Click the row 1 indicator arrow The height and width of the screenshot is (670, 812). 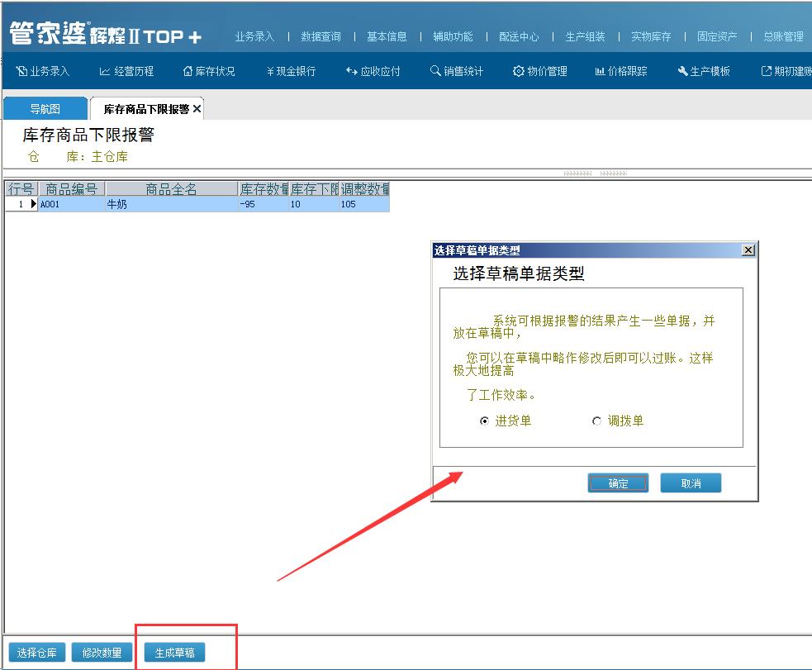click(34, 204)
